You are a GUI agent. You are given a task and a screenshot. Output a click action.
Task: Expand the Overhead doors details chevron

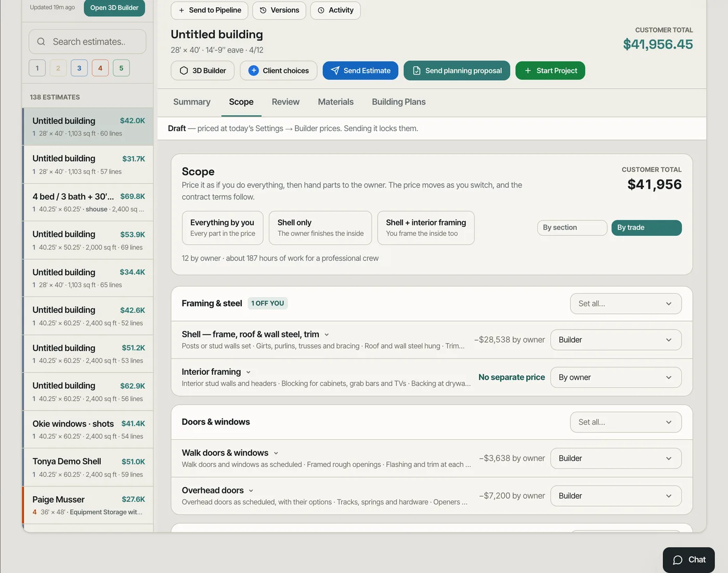click(x=251, y=491)
